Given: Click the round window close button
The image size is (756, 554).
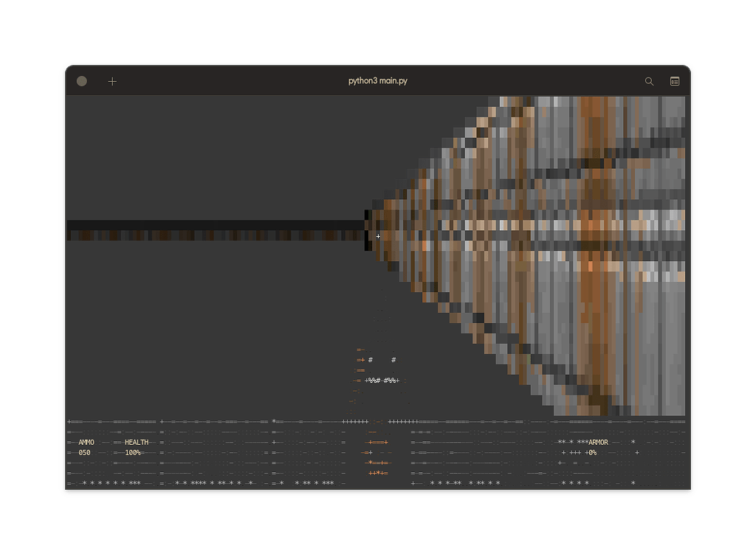Looking at the screenshot, I should point(82,81).
